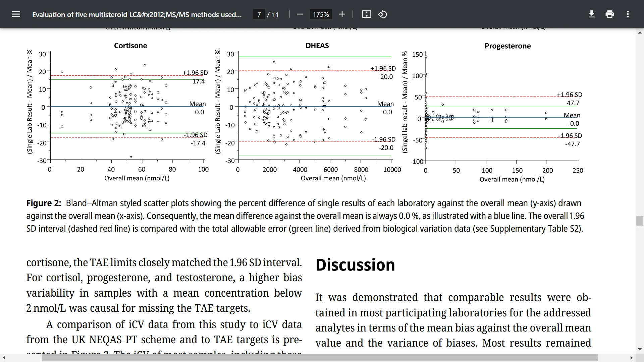
Task: Click the scroll down arrow
Action: point(640,349)
